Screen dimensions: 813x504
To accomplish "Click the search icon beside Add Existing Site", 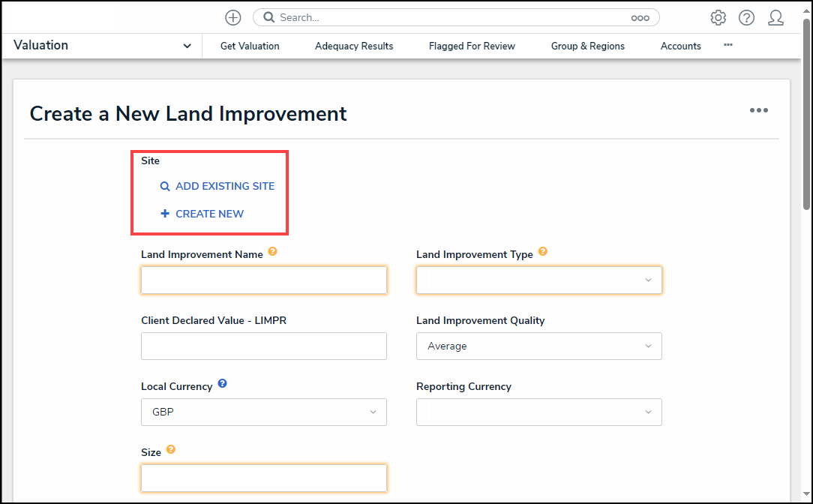I will point(165,186).
